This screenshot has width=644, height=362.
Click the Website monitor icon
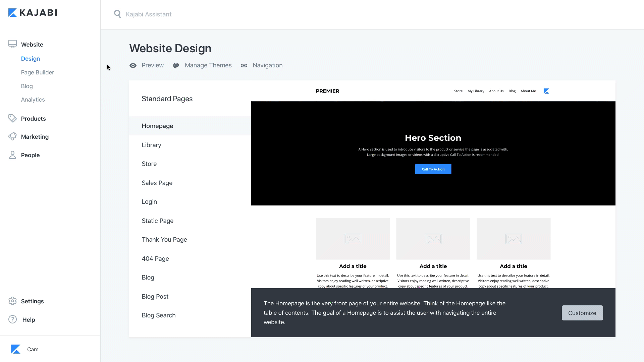tap(12, 44)
